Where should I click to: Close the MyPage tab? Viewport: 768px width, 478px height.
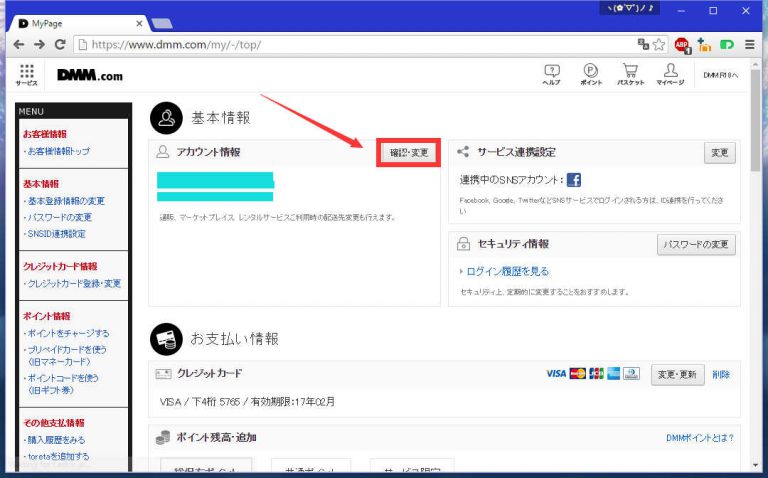pos(139,24)
